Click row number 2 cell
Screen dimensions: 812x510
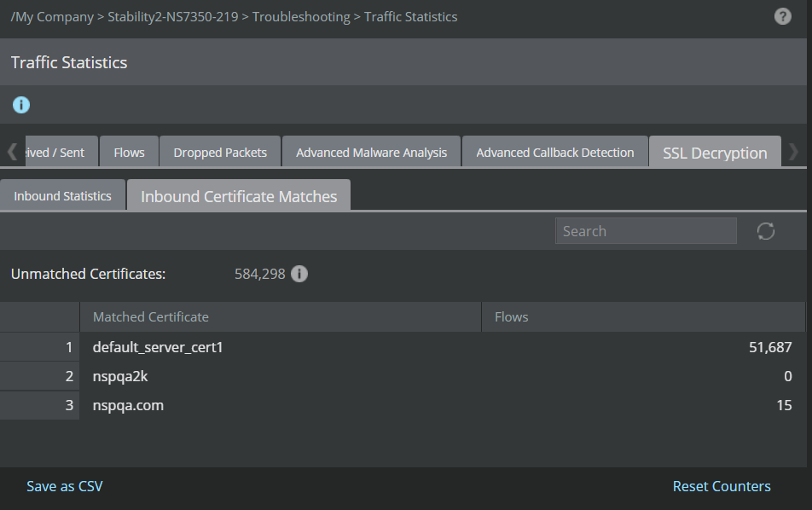(40, 376)
